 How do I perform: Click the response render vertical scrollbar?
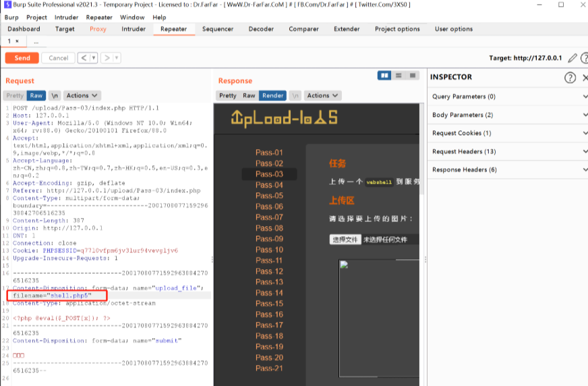[x=422, y=150]
